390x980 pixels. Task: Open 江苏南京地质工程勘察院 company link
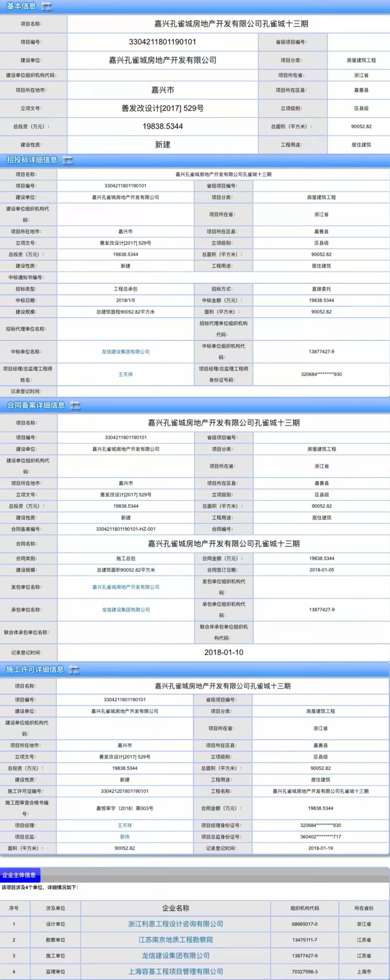[176, 940]
